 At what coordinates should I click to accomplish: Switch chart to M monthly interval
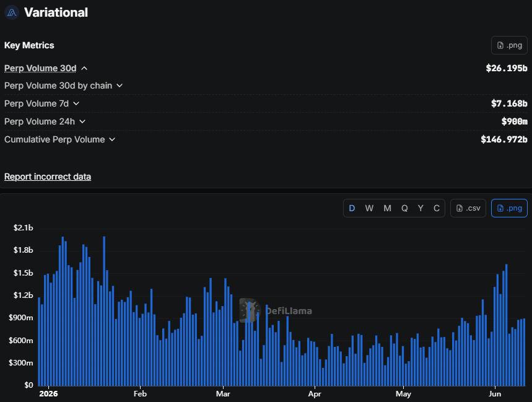387,208
